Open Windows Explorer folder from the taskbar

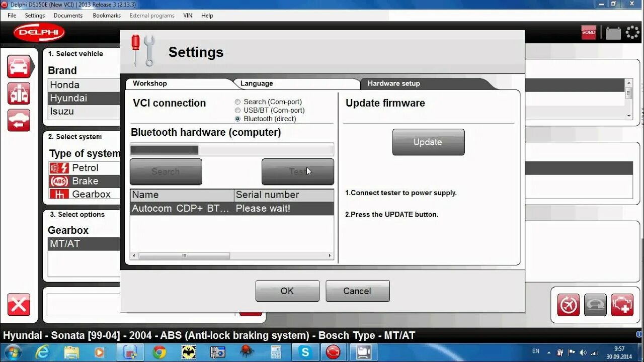click(x=71, y=352)
